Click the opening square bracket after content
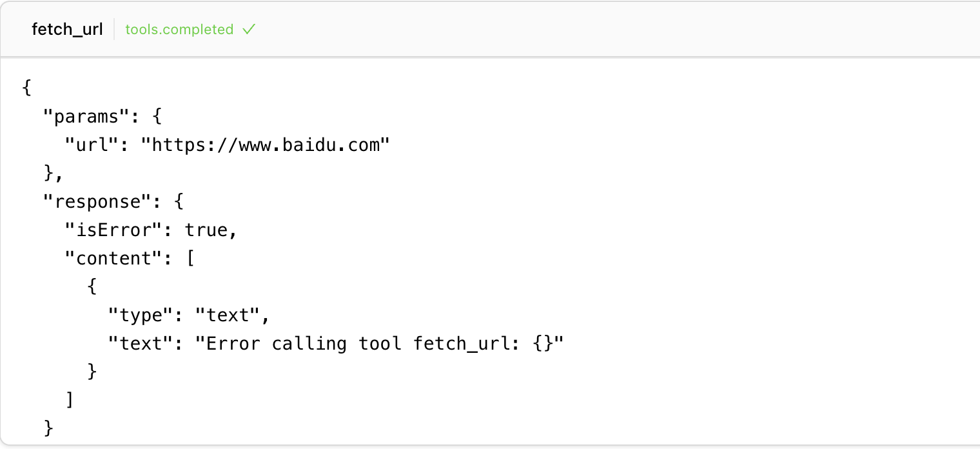Screen dimensions: 980x449 (190, 258)
